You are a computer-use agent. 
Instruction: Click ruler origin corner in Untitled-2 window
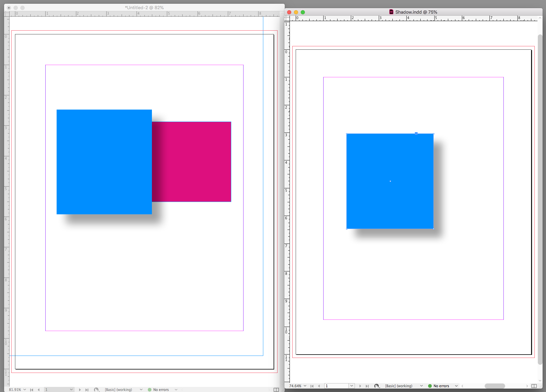coord(7,14)
